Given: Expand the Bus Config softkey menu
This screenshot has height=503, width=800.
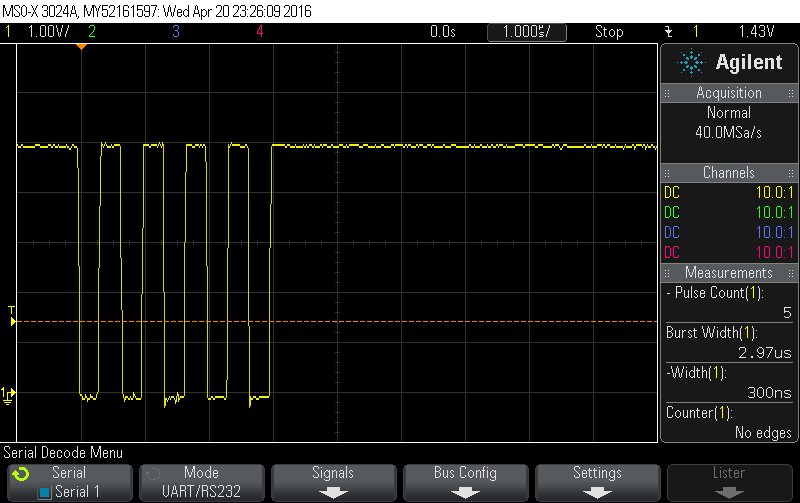Looking at the screenshot, I should 464,481.
